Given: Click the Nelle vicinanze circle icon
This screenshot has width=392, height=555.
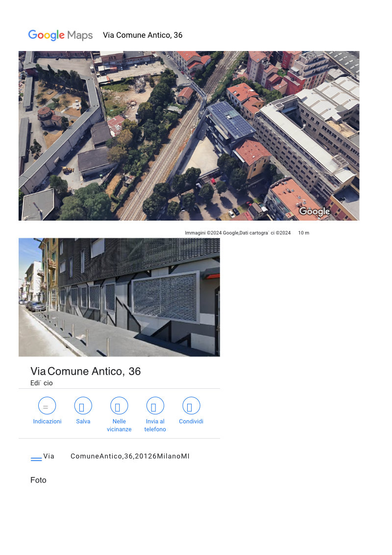Looking at the screenshot, I should [x=119, y=405].
